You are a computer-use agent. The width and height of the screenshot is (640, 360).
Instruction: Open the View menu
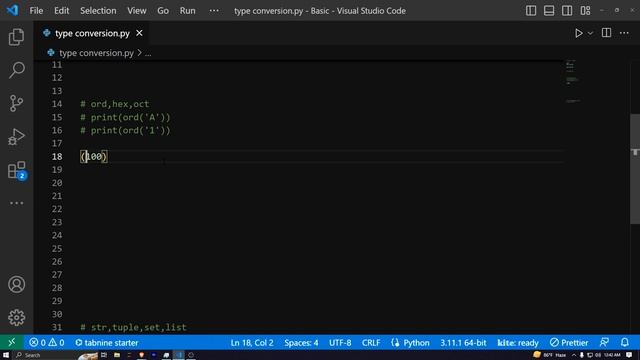(x=136, y=11)
